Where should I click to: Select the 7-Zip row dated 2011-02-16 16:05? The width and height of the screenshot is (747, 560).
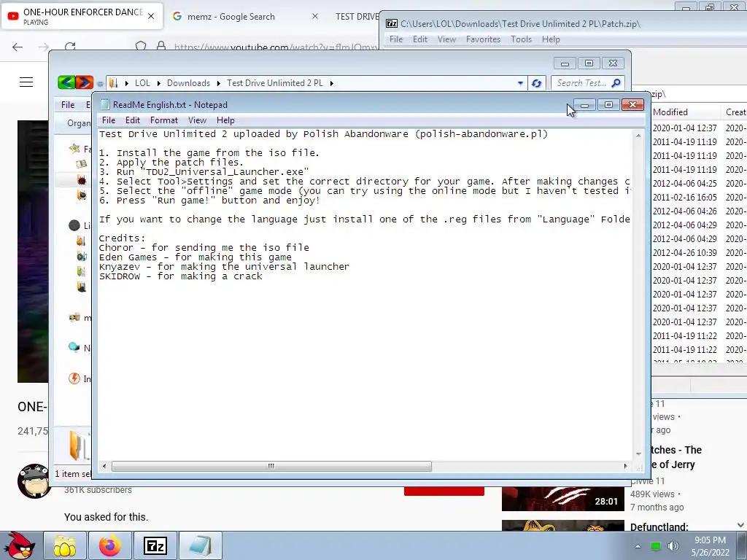699,197
